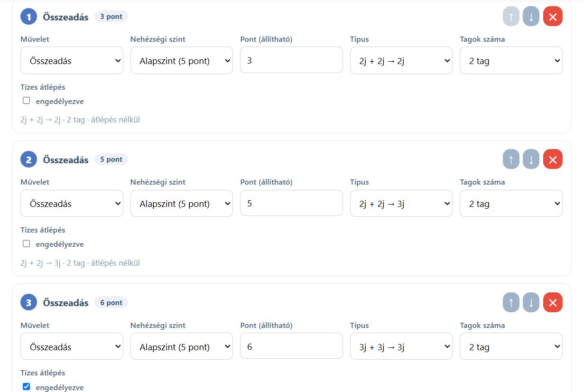Move task 2 up with arrow icon
Screen dimensions: 584x392
click(511, 159)
